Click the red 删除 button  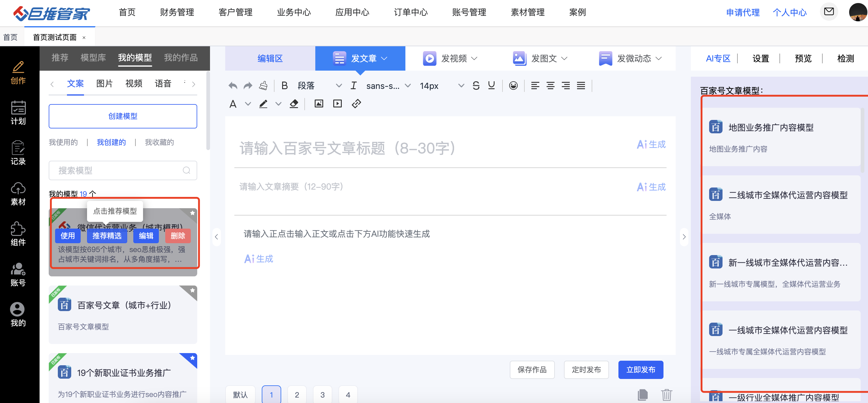[178, 236]
